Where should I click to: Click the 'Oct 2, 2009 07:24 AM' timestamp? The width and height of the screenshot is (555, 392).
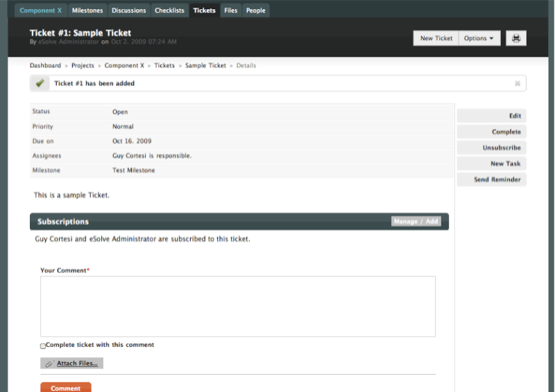(x=144, y=42)
